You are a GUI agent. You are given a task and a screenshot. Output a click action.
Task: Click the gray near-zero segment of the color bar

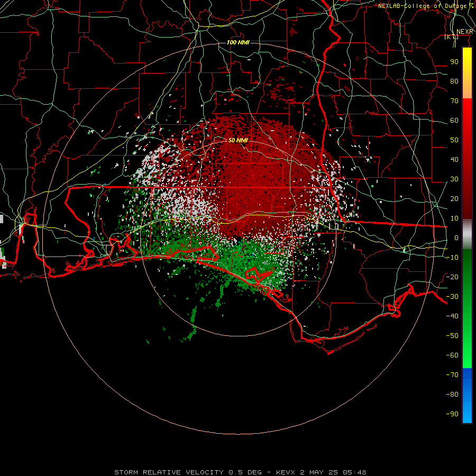point(467,234)
